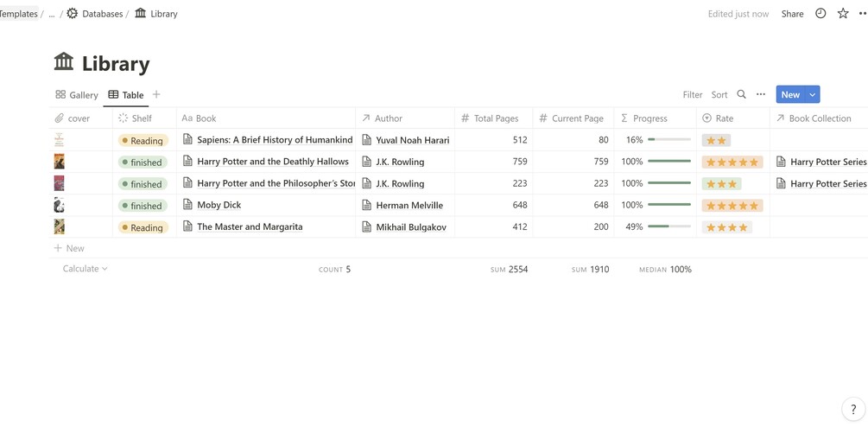This screenshot has width=868, height=427.
Task: Open the Filter option
Action: [x=692, y=95]
